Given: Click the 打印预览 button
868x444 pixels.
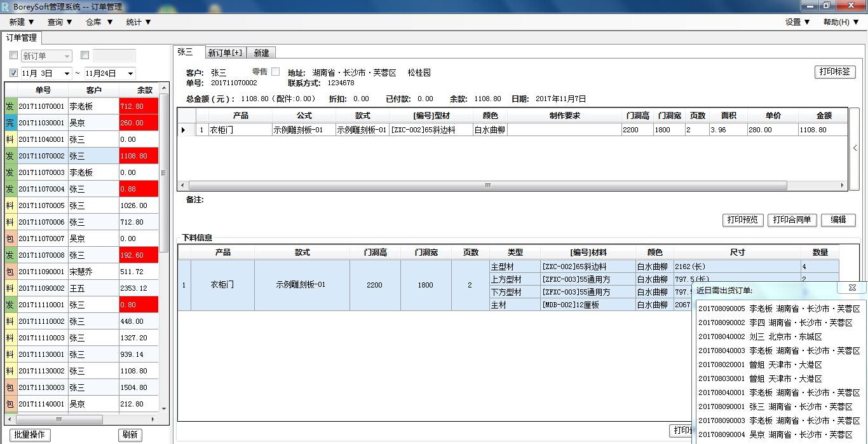Looking at the screenshot, I should click(743, 220).
